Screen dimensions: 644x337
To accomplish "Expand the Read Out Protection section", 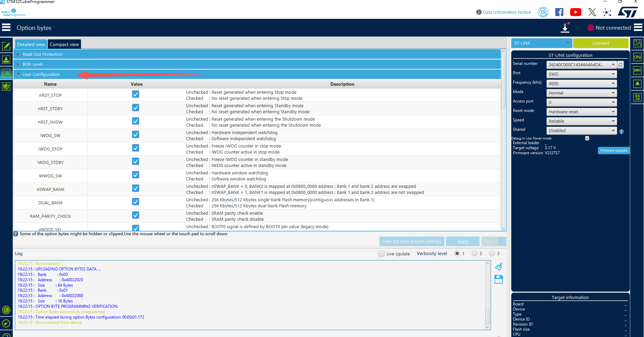I will pos(257,54).
